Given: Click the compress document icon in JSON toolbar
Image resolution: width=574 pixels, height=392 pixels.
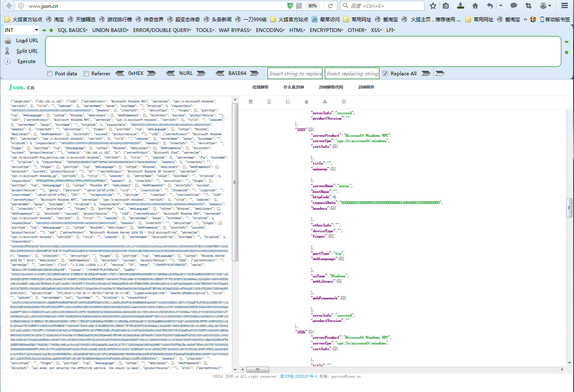Looking at the screenshot, I should (269, 102).
